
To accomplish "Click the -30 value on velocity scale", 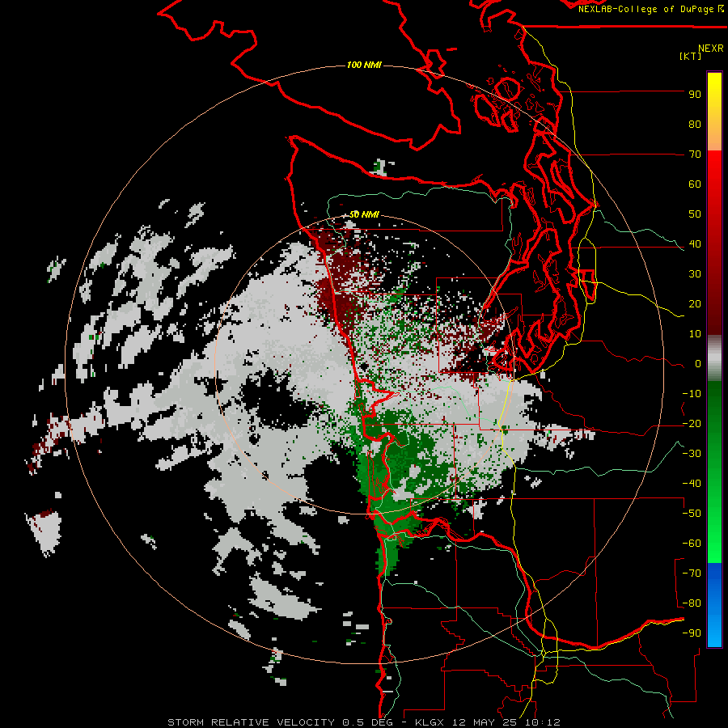I will [x=692, y=454].
